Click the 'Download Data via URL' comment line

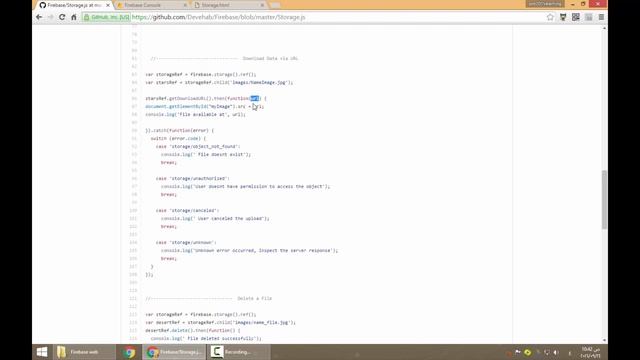224,58
